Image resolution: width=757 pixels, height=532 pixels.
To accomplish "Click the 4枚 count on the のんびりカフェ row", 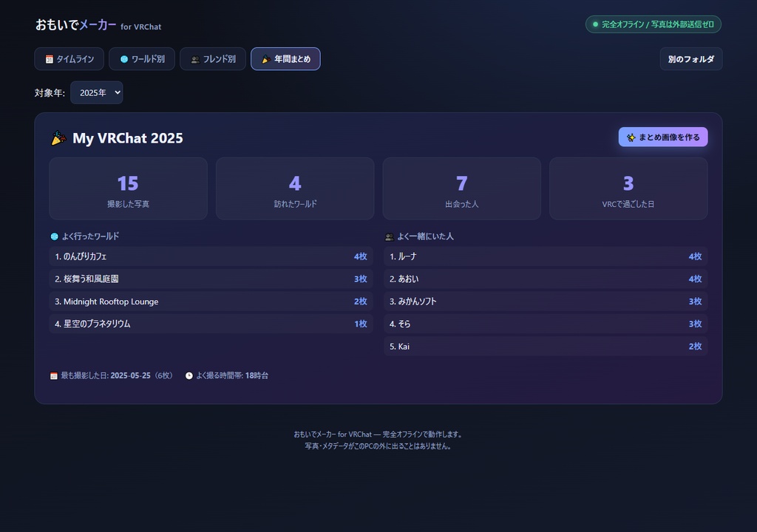I will pyautogui.click(x=361, y=256).
